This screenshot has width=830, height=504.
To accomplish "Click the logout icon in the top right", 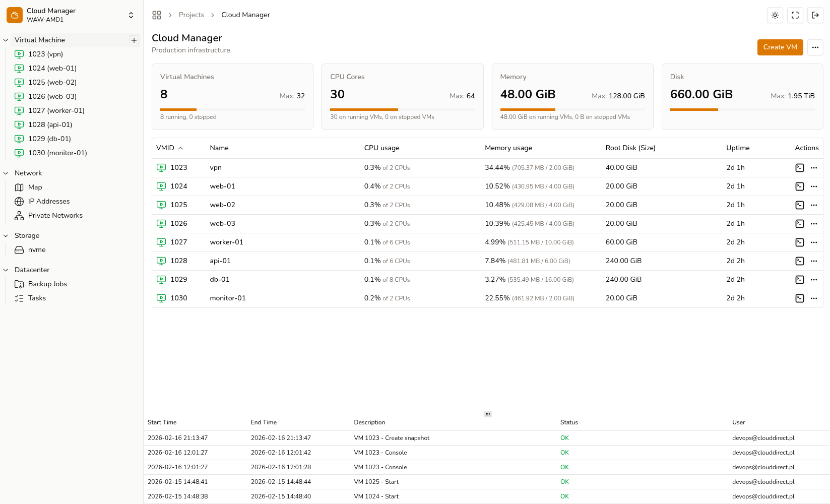I will point(815,15).
